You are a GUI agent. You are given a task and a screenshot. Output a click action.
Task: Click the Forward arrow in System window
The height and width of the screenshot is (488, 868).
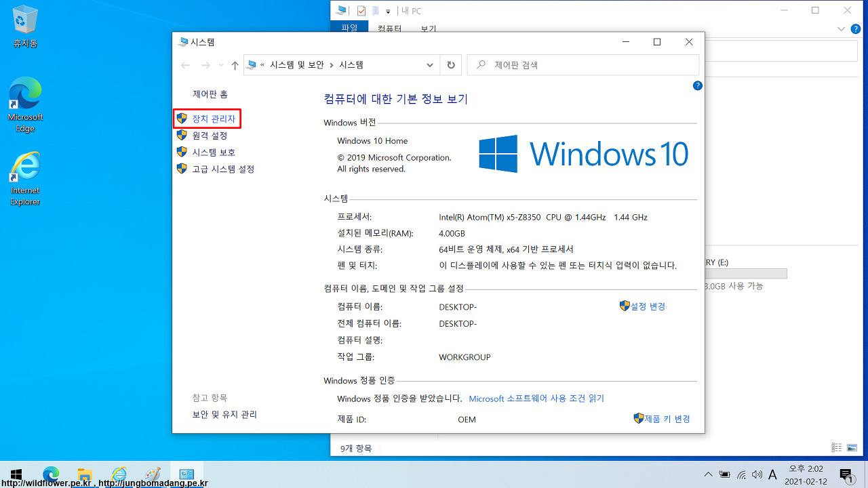206,65
